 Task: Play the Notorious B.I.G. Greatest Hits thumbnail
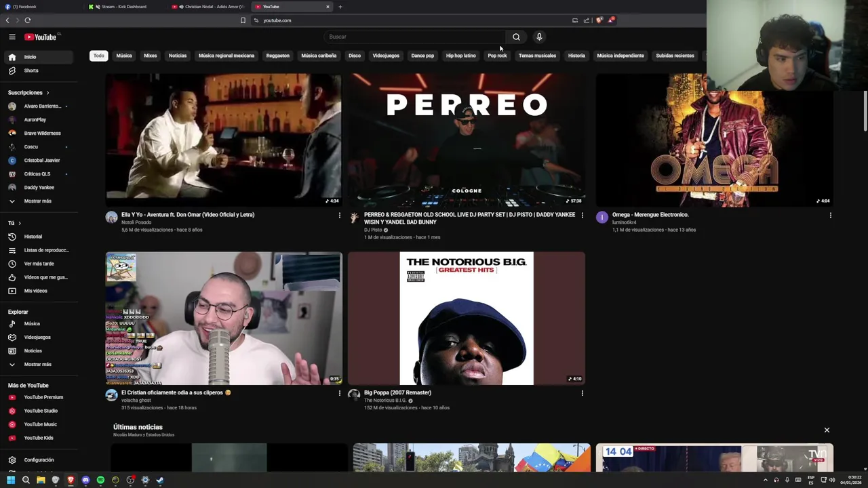pyautogui.click(x=467, y=319)
